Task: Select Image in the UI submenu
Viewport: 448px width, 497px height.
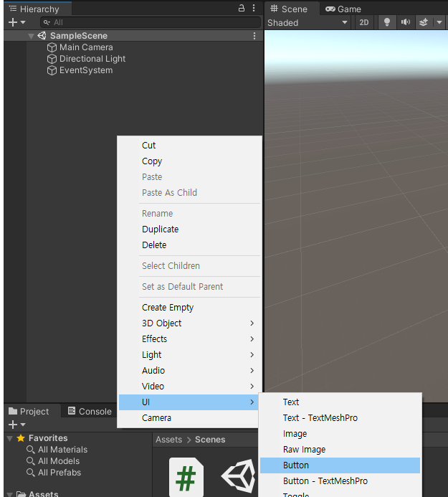Action: click(340, 434)
